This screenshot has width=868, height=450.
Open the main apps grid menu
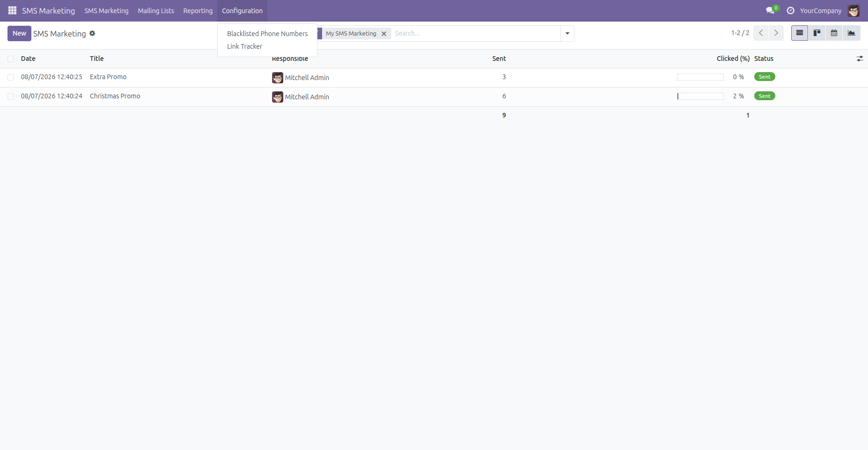point(12,10)
